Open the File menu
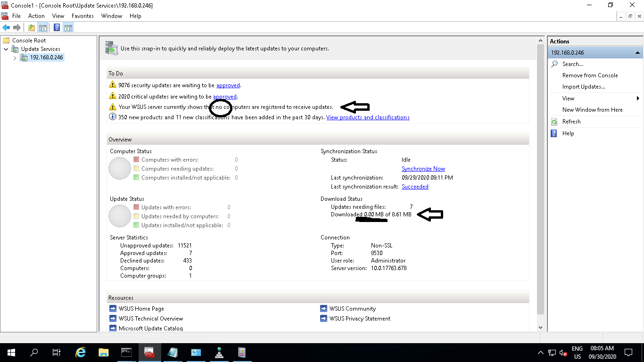The image size is (644, 362). 17,16
